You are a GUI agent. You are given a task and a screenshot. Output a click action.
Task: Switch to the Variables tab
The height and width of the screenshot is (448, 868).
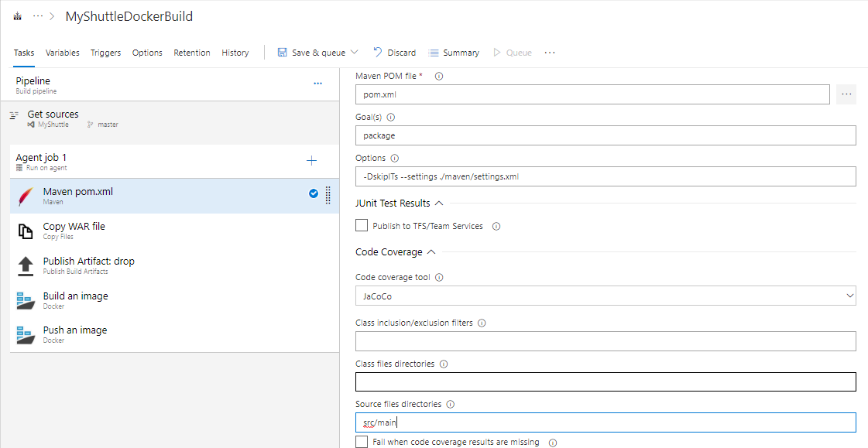click(x=62, y=53)
